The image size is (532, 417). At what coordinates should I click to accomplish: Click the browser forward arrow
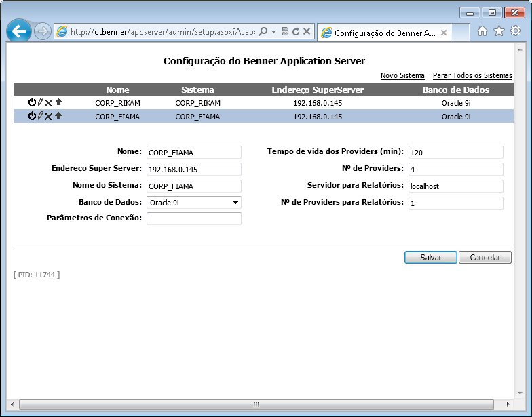click(x=42, y=31)
